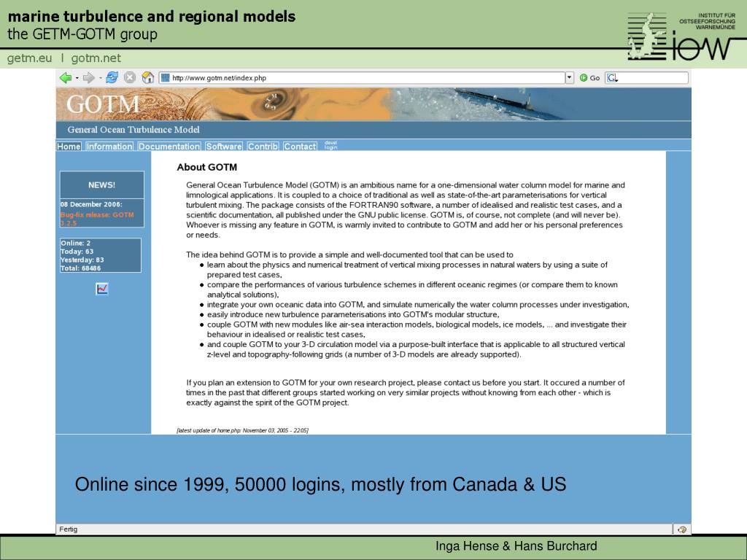This screenshot has height=560, width=747.
Task: Click the IOW institute logo
Action: (x=681, y=36)
